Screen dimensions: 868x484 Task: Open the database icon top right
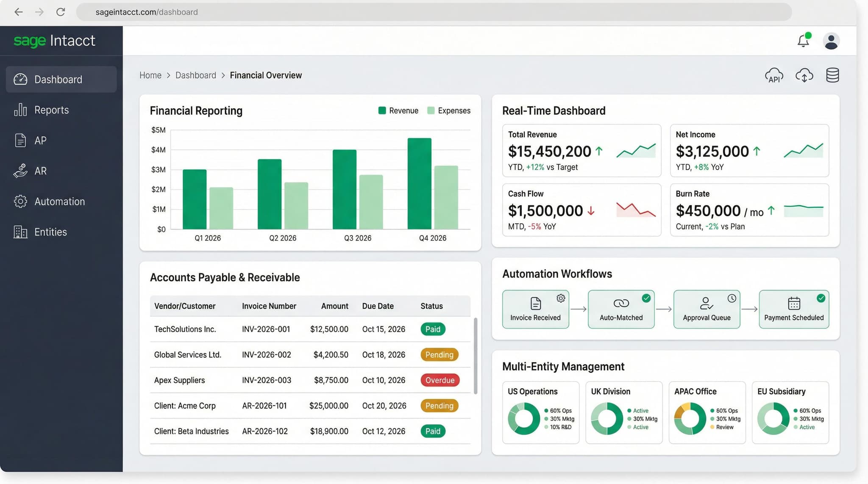[832, 75]
